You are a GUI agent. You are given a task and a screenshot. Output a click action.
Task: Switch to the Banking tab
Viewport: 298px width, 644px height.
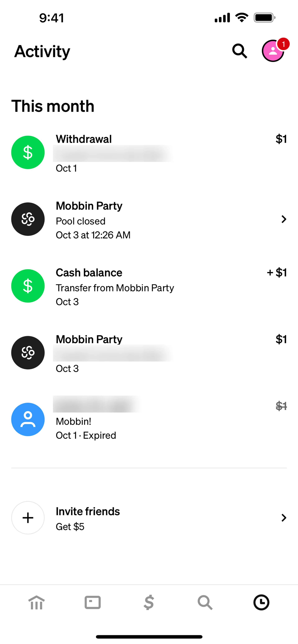tap(36, 602)
